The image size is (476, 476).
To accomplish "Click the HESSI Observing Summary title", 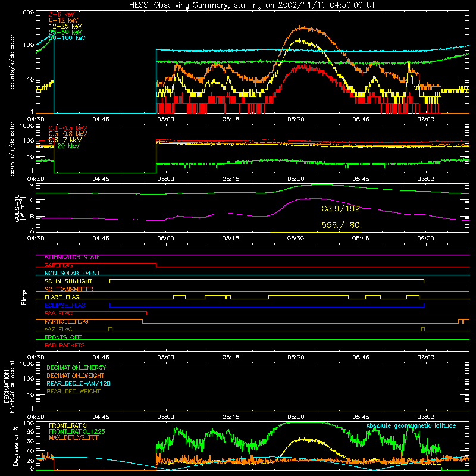I will pyautogui.click(x=252, y=5).
